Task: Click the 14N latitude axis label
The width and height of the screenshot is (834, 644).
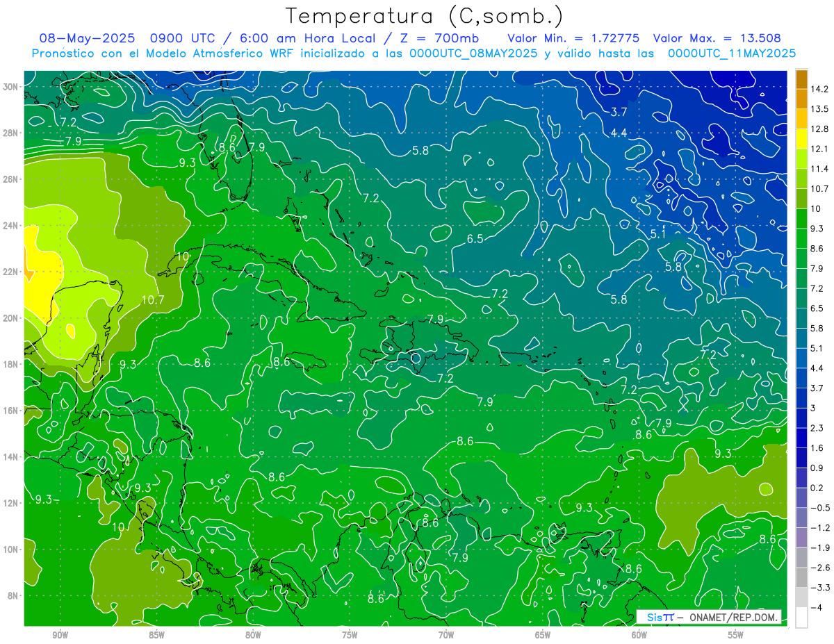Action: [x=10, y=457]
